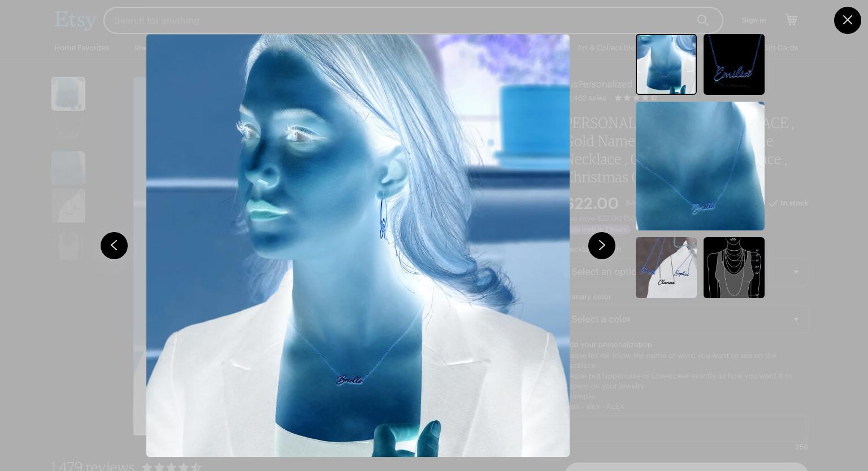Click the Sign in link
This screenshot has width=868, height=471.
pyautogui.click(x=754, y=20)
